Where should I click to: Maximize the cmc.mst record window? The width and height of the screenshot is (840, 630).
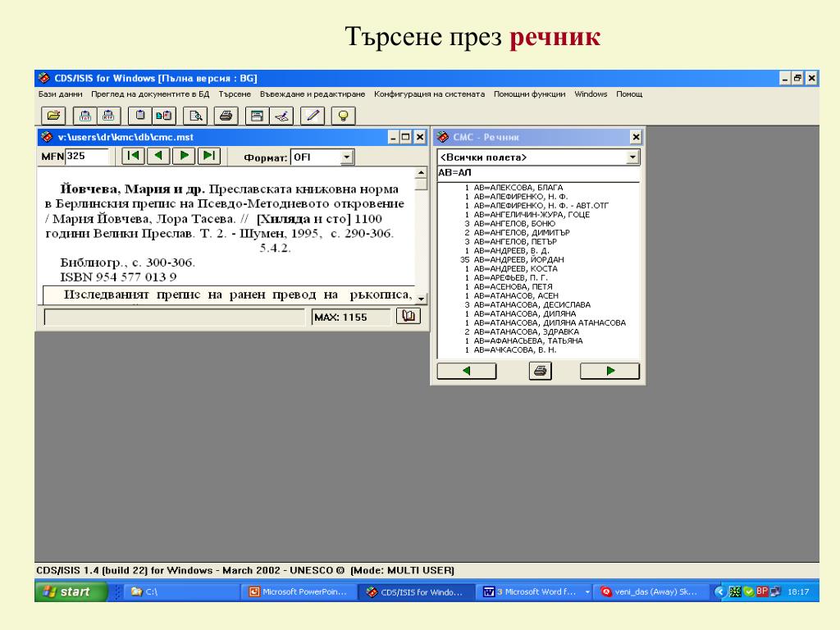tap(406, 137)
